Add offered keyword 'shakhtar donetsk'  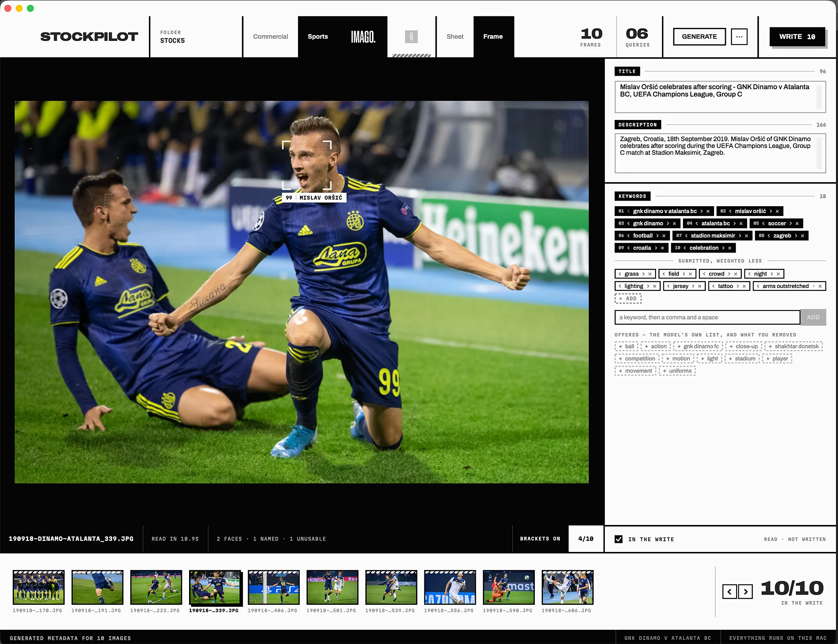pos(793,347)
